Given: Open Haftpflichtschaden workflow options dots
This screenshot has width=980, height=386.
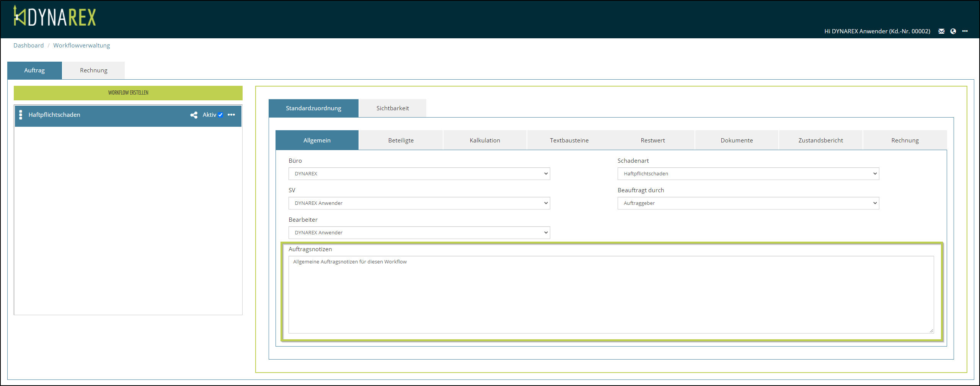Looking at the screenshot, I should (x=232, y=115).
